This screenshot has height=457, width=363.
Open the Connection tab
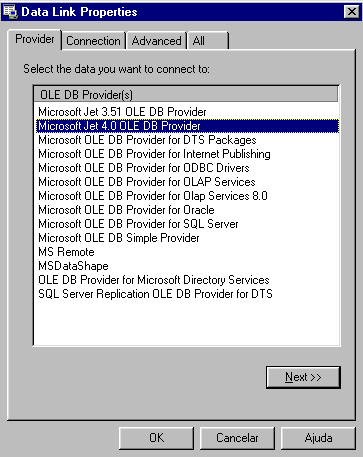pyautogui.click(x=93, y=41)
